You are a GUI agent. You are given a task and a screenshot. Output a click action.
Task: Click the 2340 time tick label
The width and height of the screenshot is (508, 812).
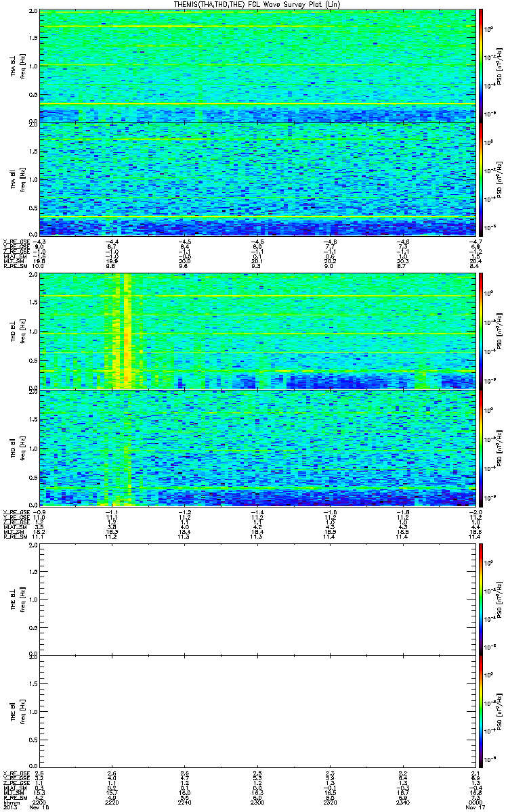(402, 803)
